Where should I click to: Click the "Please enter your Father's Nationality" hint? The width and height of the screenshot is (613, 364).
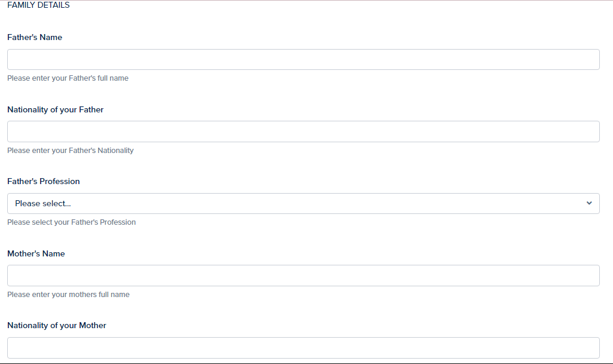click(71, 151)
